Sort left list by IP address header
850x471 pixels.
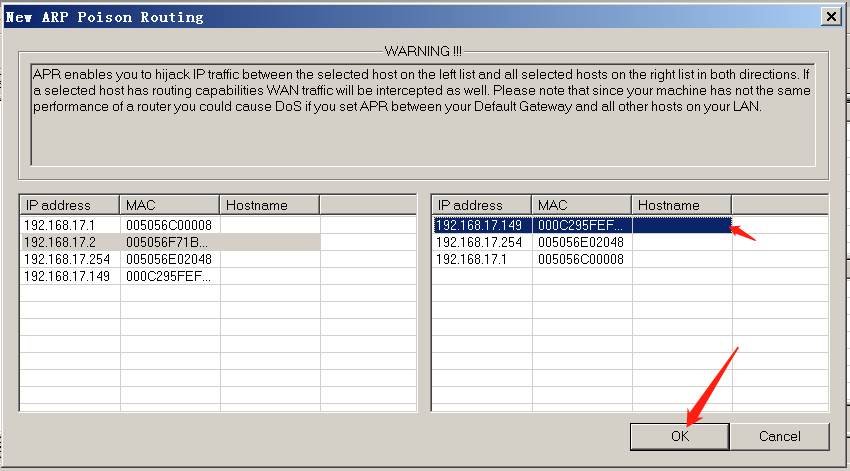(x=69, y=205)
